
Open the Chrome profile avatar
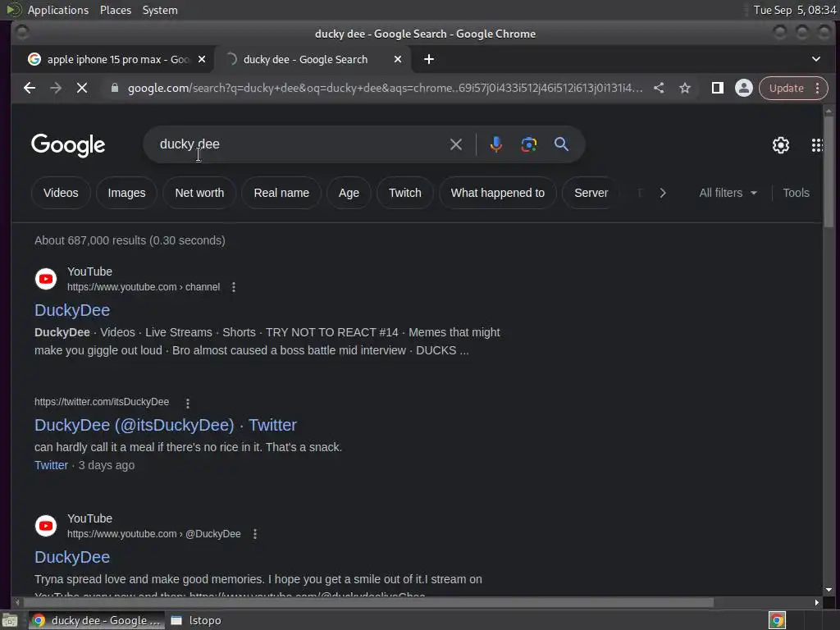click(743, 88)
